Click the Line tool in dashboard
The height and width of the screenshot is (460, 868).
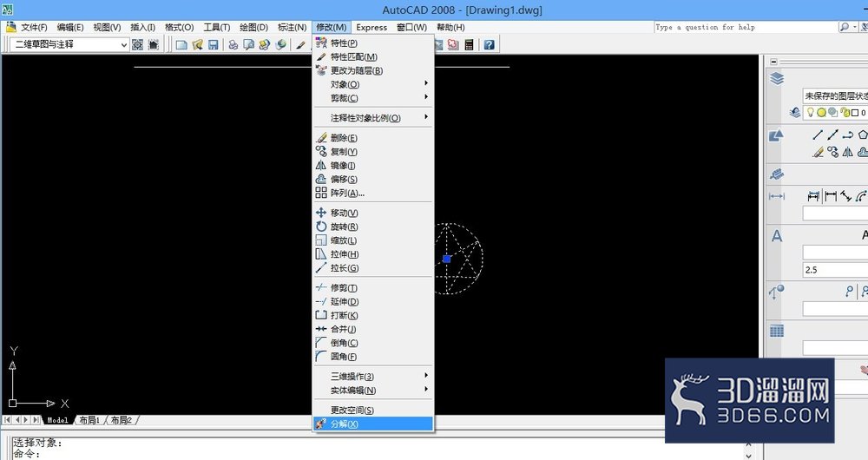[818, 135]
